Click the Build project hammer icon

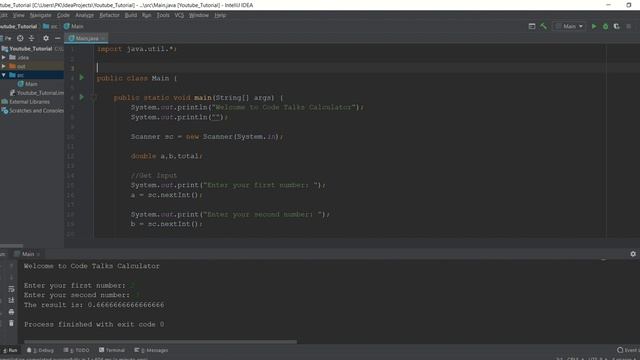click(x=543, y=26)
